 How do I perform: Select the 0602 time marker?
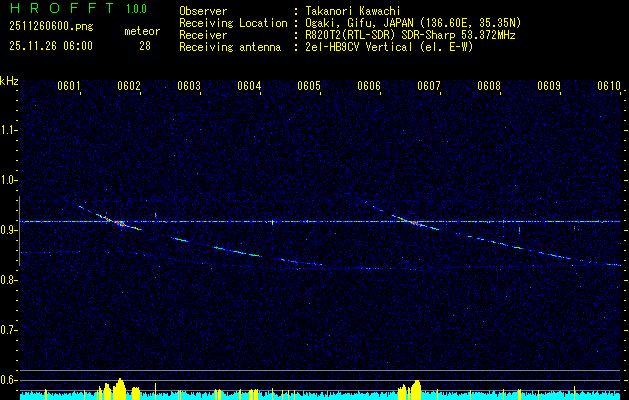[129, 87]
